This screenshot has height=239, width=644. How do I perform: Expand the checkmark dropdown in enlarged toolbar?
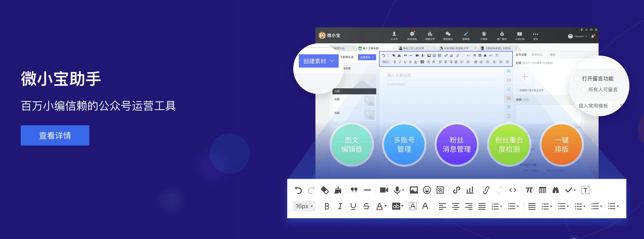point(575,190)
